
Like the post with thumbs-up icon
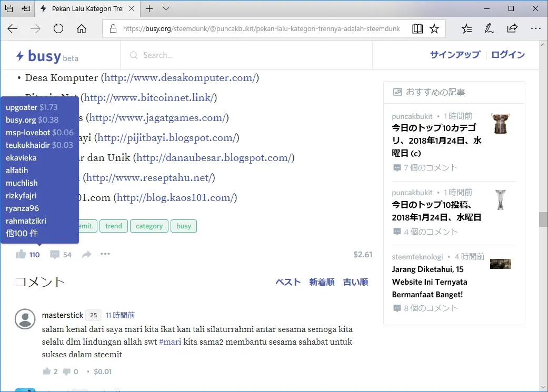point(21,254)
